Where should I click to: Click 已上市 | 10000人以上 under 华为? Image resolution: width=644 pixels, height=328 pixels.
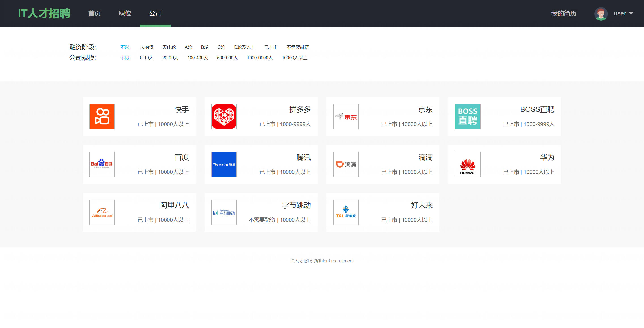[529, 172]
